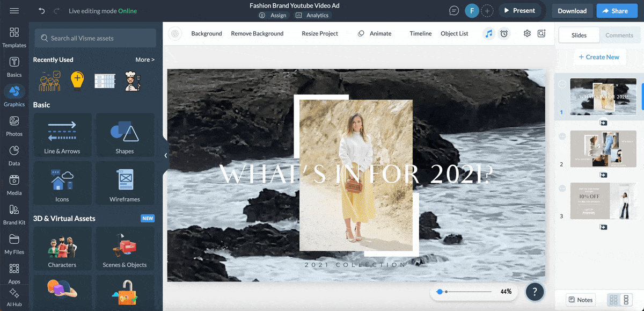
Task: Open the Photos sidebar panel
Action: tap(14, 125)
